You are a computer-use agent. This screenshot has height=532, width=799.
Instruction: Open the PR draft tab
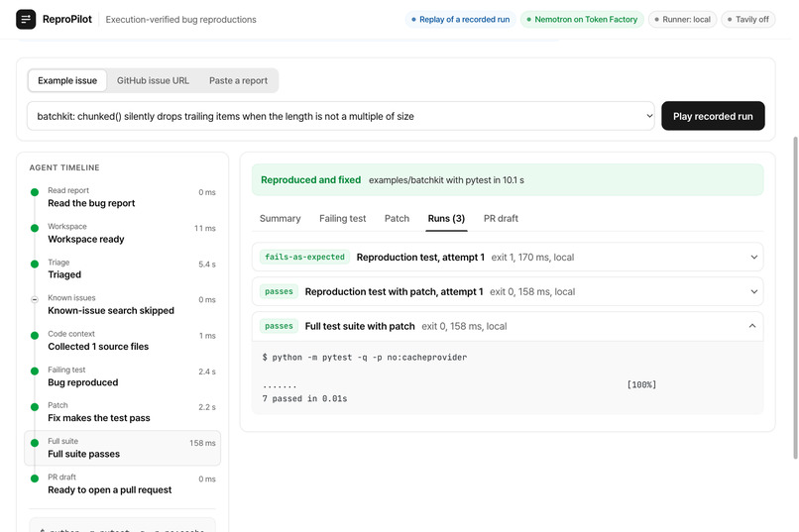(x=501, y=218)
